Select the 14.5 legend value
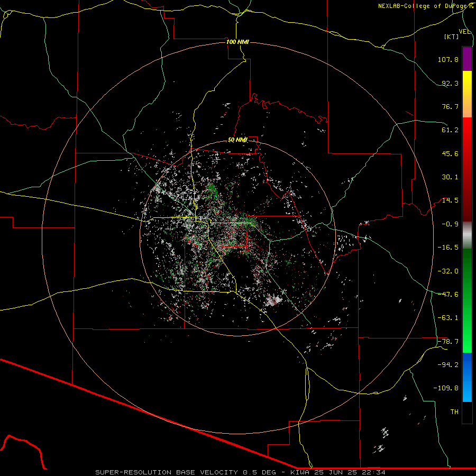Screen dimensions: 476x476 [450, 200]
